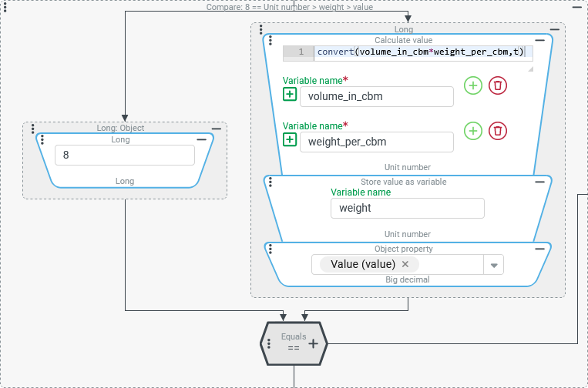The width and height of the screenshot is (588, 388).
Task: Collapse the Long: Object container
Action: tap(217, 129)
